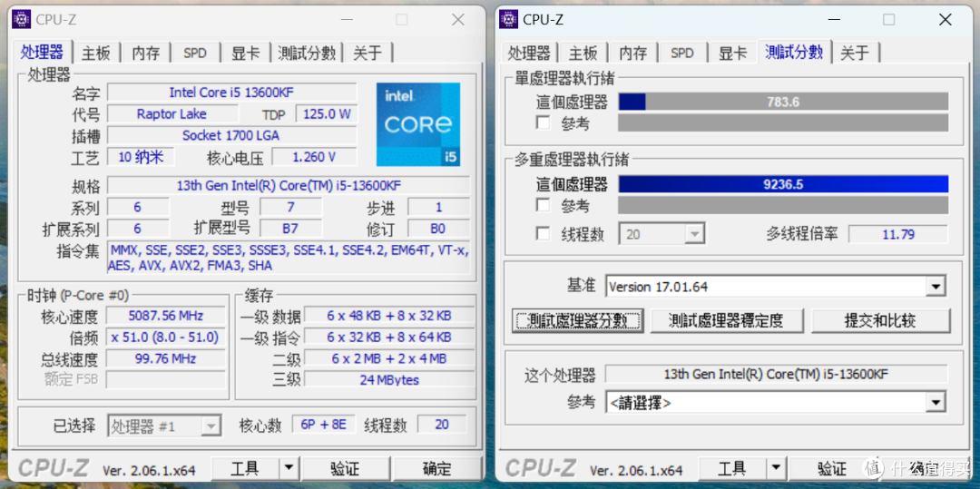Screen dimensions: 980x489
Task: Click 測試處理器分數 button
Action: point(577,321)
